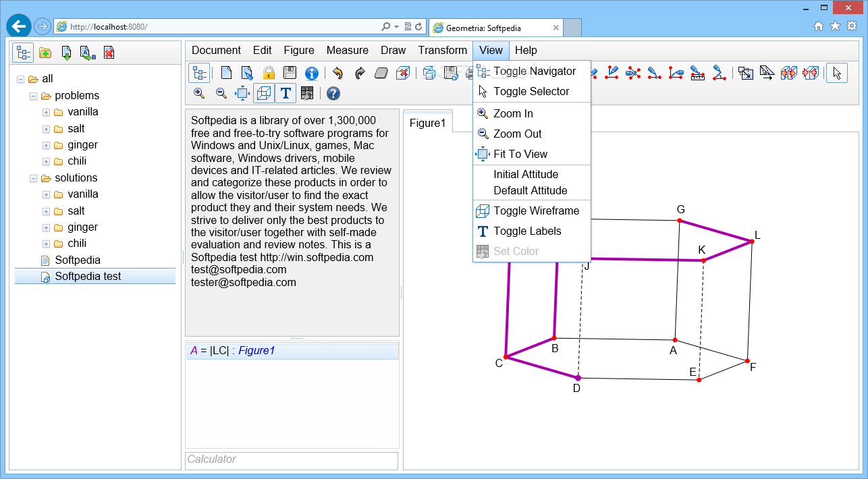Click the new document icon in main toolbar
Screen dimensions: 868x479
coord(227,73)
